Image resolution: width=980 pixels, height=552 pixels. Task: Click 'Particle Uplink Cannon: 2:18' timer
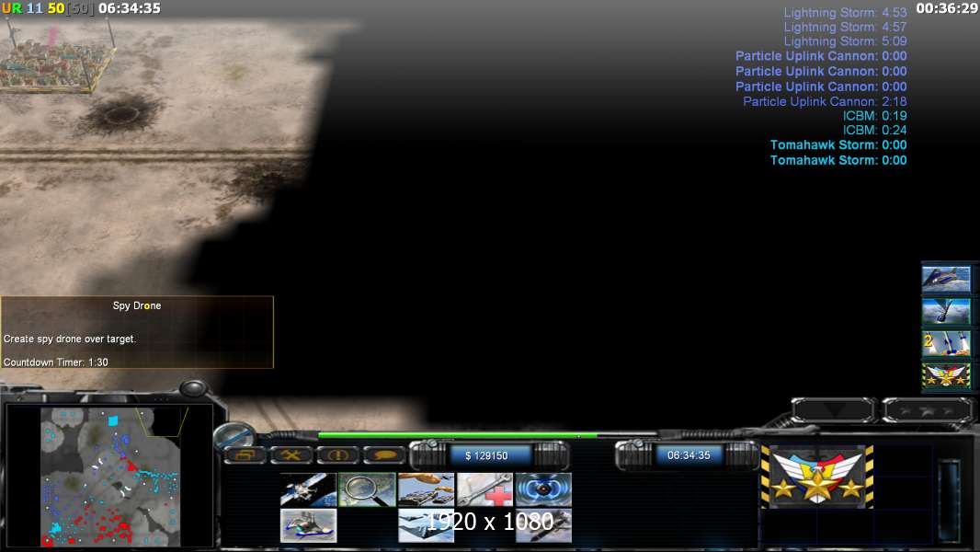point(825,101)
